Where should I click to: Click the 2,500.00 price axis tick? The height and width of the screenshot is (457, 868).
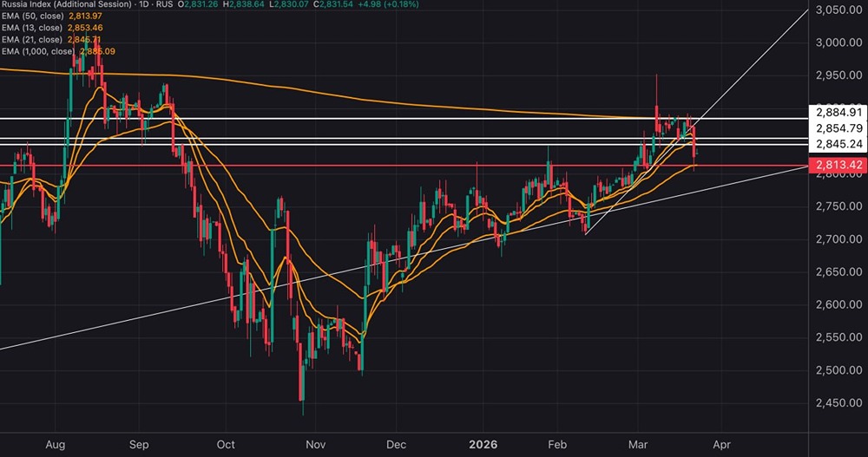(x=839, y=370)
